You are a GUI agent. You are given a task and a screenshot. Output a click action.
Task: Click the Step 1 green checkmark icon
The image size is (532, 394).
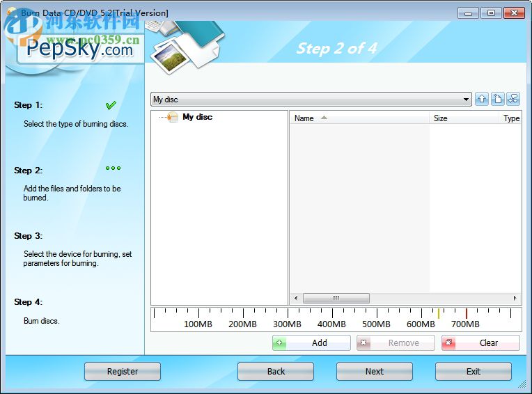pyautogui.click(x=111, y=105)
